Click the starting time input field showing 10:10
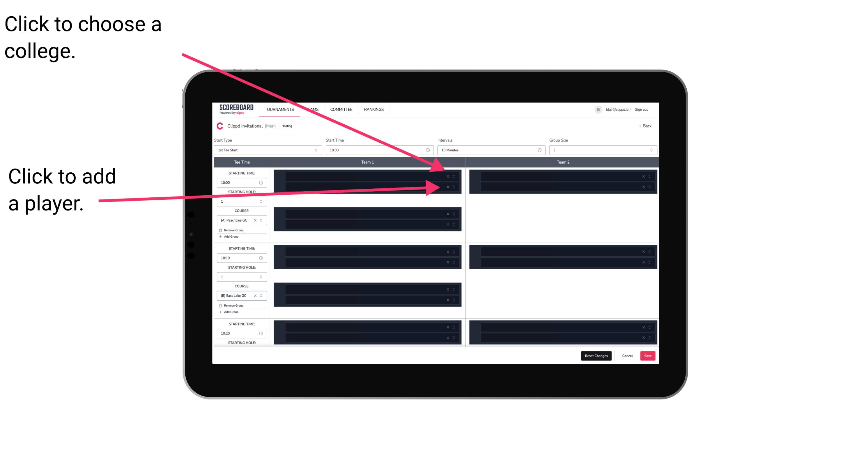 point(240,258)
